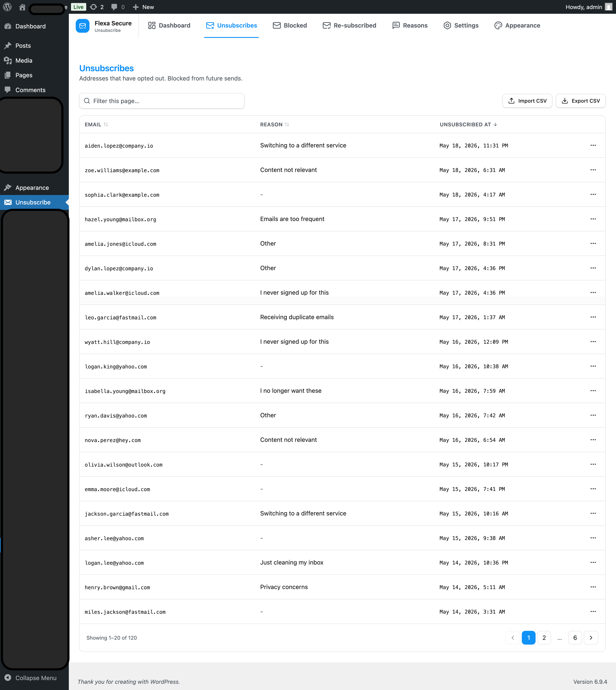Open actions menu for aiden.lopez@company.io
This screenshot has height=690, width=616.
tap(593, 145)
